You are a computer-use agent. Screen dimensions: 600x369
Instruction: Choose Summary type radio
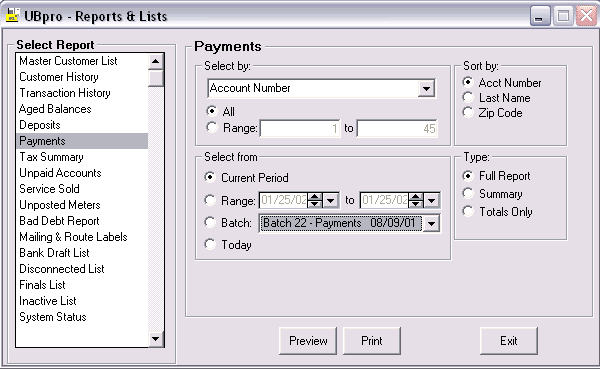pyautogui.click(x=468, y=193)
